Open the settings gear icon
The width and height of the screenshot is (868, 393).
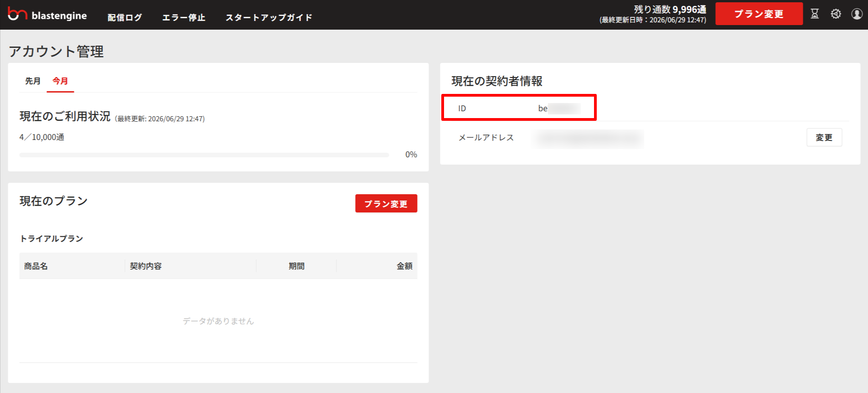coord(836,14)
